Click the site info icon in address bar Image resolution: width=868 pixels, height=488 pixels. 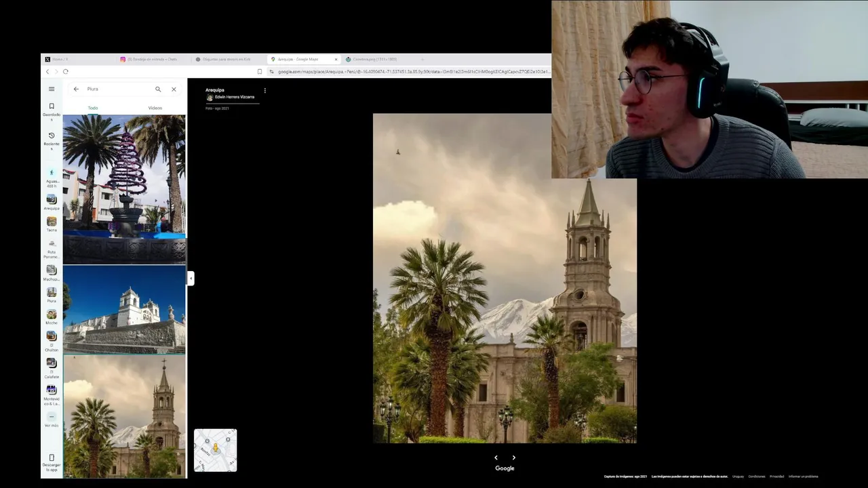[271, 71]
